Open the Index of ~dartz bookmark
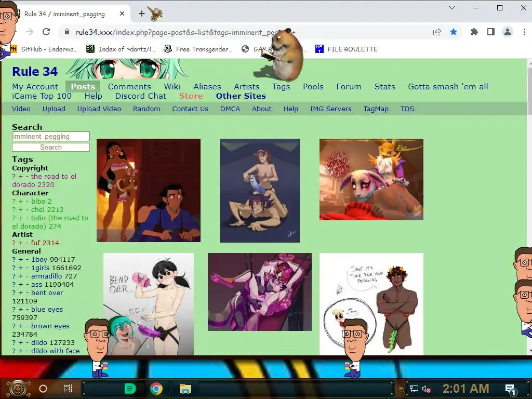 point(121,49)
